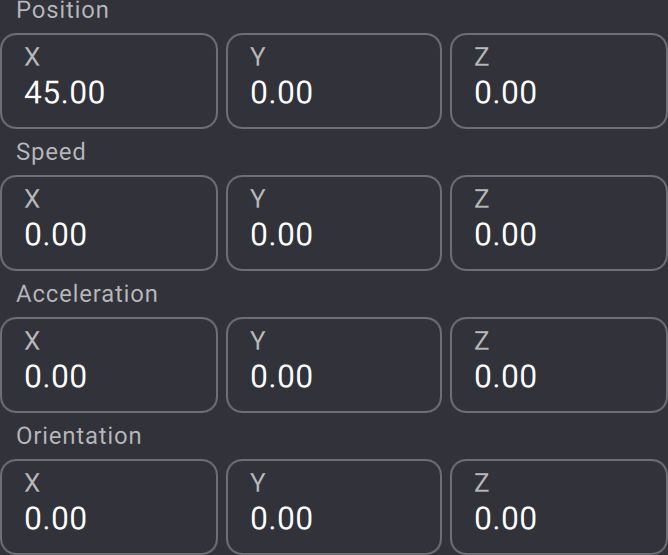The height and width of the screenshot is (555, 668).
Task: Click the Z axis label in Acceleration
Action: click(x=482, y=341)
